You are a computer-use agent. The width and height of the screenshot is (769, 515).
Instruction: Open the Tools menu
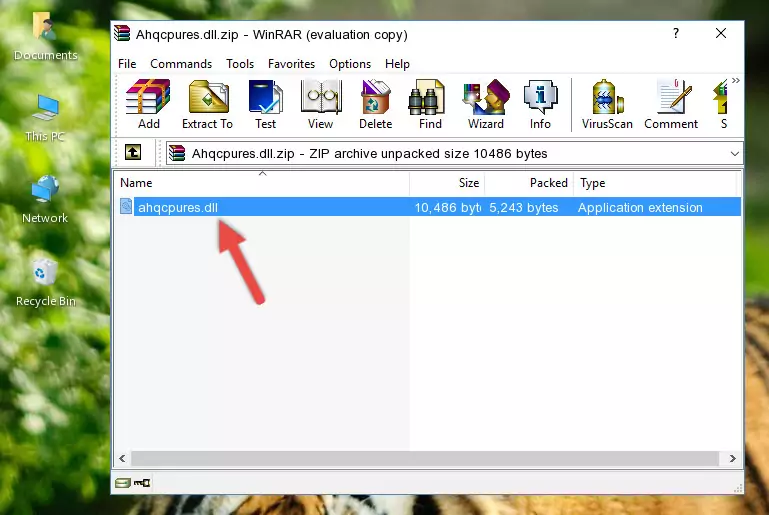click(x=240, y=64)
